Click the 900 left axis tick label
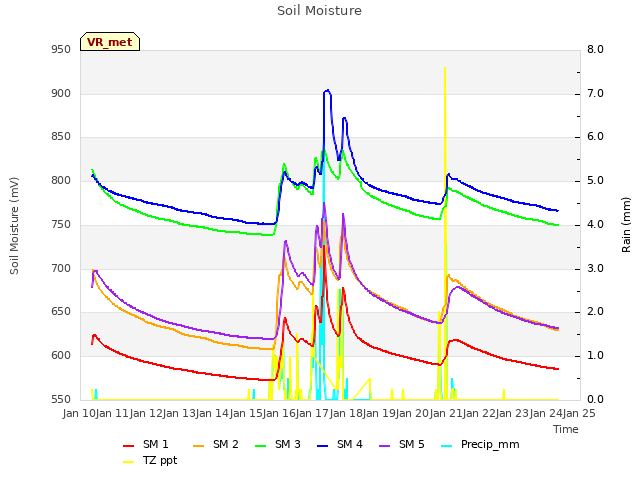 (x=61, y=93)
